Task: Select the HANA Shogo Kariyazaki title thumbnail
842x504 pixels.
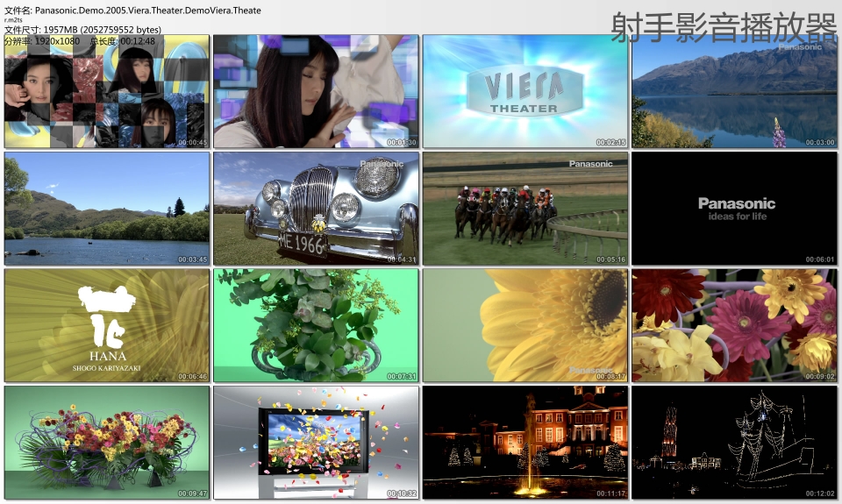Action: 107,325
